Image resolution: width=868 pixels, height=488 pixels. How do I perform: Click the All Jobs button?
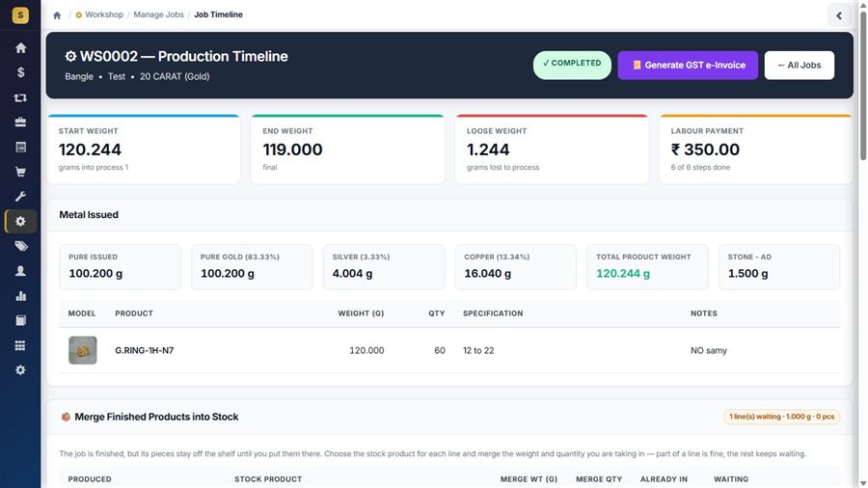coord(799,66)
